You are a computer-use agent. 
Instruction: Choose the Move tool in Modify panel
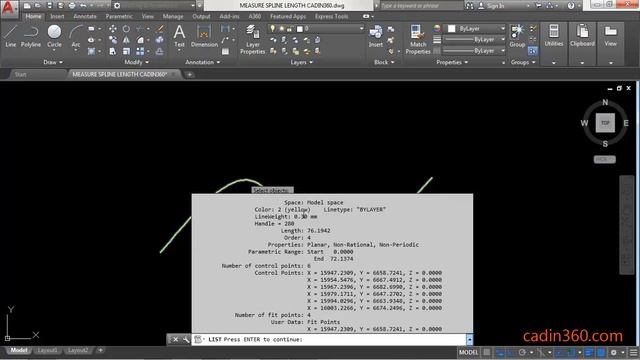point(113,29)
